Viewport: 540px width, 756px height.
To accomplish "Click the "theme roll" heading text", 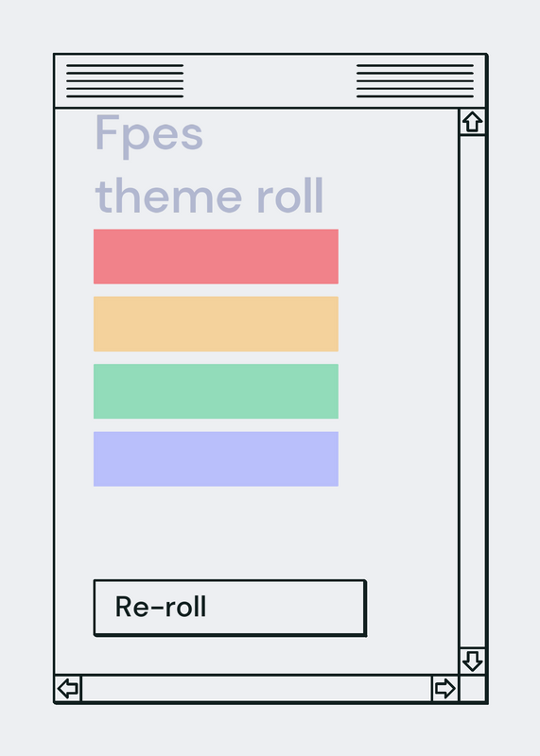I will [209, 196].
